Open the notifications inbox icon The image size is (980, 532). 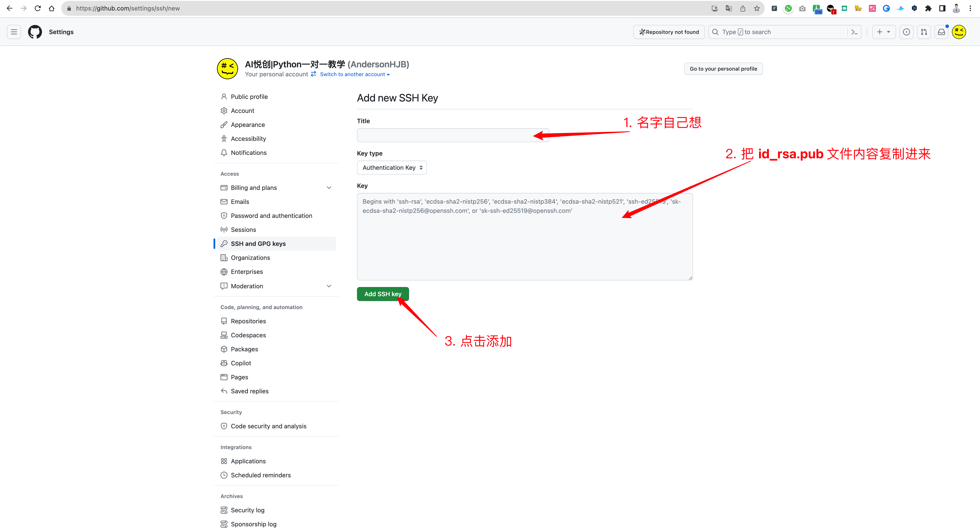(941, 32)
